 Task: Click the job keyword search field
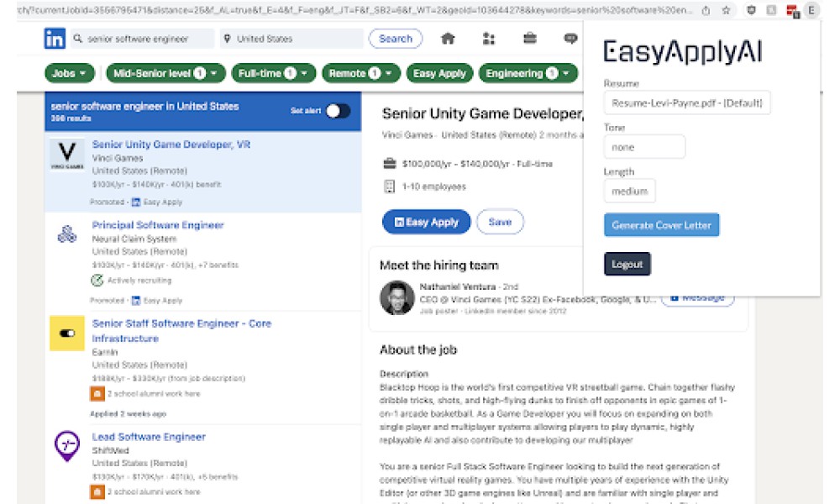pos(142,39)
